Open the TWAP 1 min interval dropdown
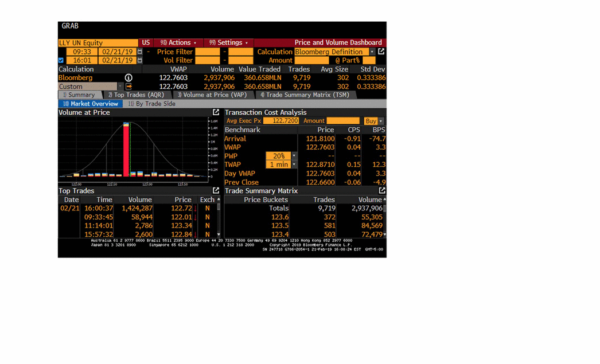 [294, 165]
